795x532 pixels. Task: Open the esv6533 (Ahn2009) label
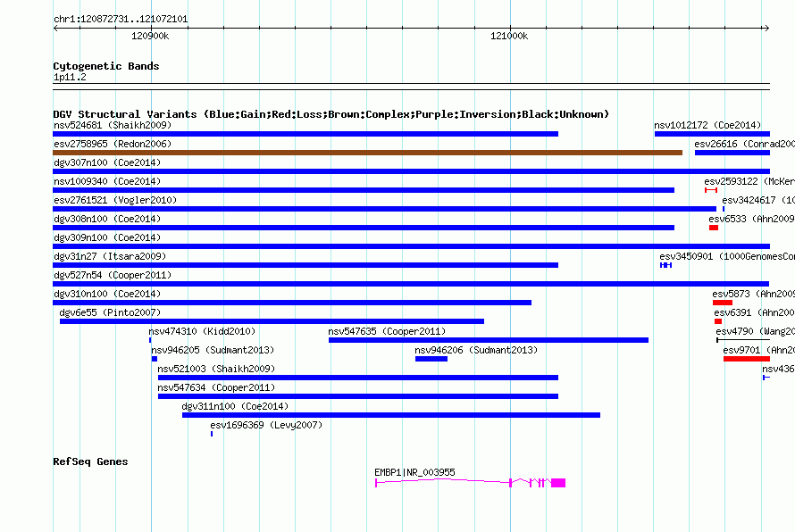point(751,219)
